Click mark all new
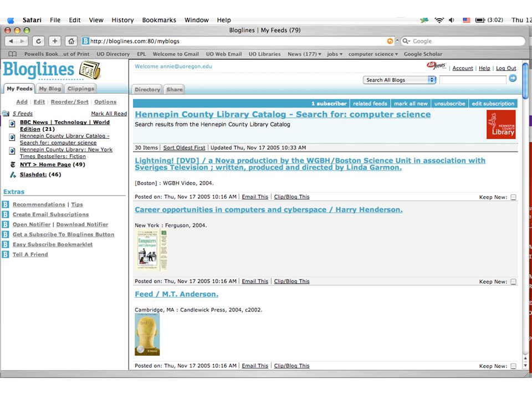Screen dimensions: 532x399 tap(411, 104)
